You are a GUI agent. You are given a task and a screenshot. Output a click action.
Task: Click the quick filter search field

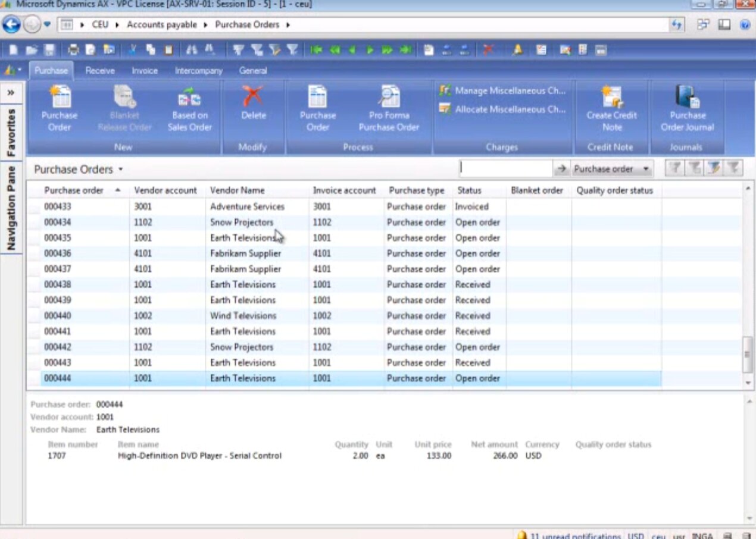(x=505, y=169)
